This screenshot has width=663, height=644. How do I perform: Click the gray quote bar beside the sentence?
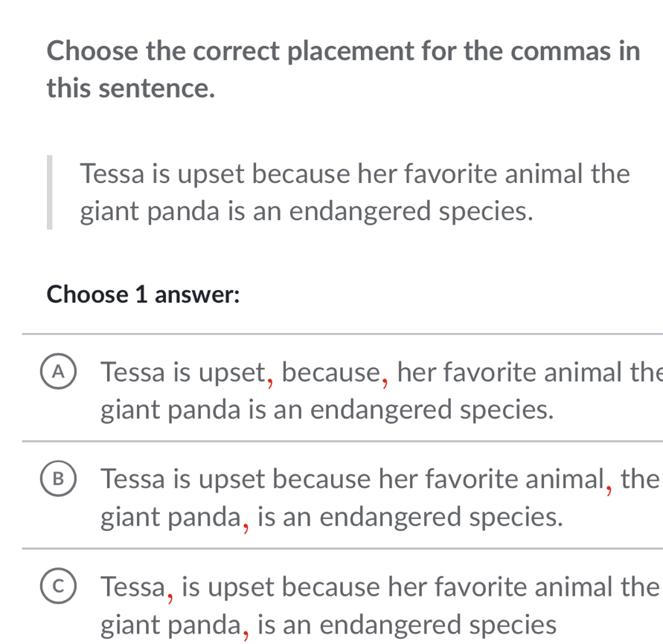click(51, 193)
